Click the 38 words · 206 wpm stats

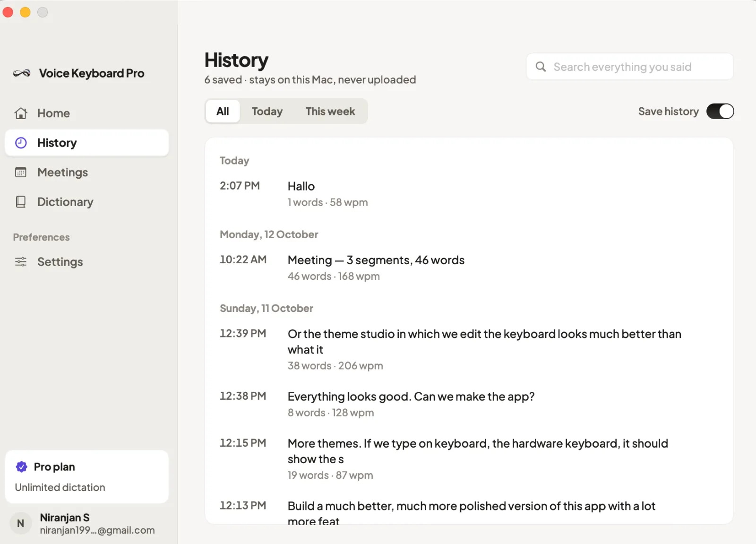[x=335, y=366]
